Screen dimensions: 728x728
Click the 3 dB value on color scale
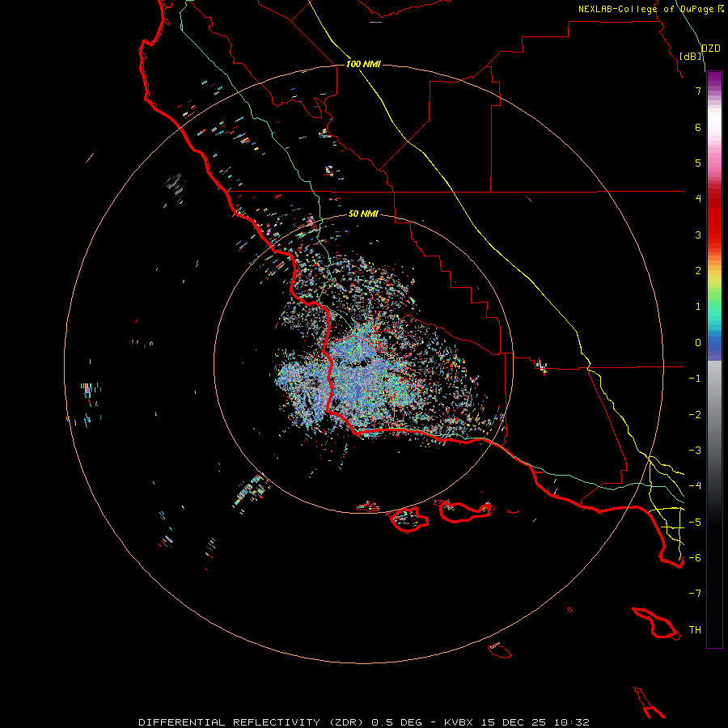[698, 235]
